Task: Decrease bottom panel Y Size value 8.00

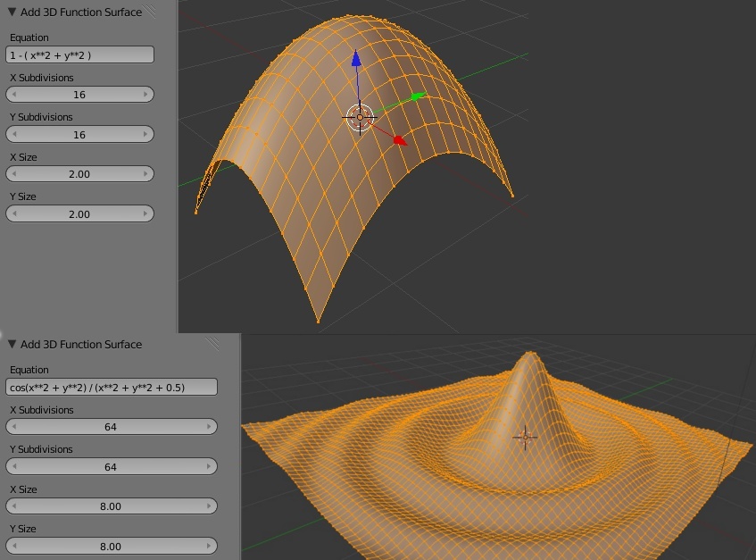Action: [14, 546]
